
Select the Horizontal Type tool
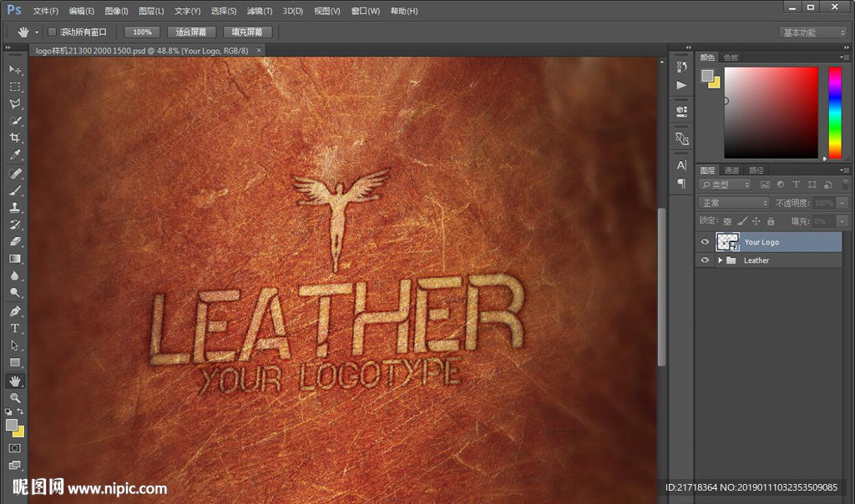15,328
